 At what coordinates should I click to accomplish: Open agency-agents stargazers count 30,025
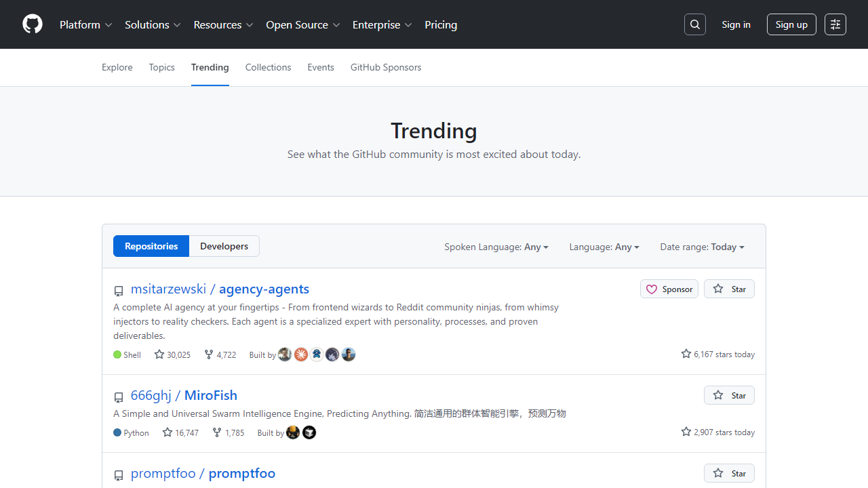coord(172,354)
